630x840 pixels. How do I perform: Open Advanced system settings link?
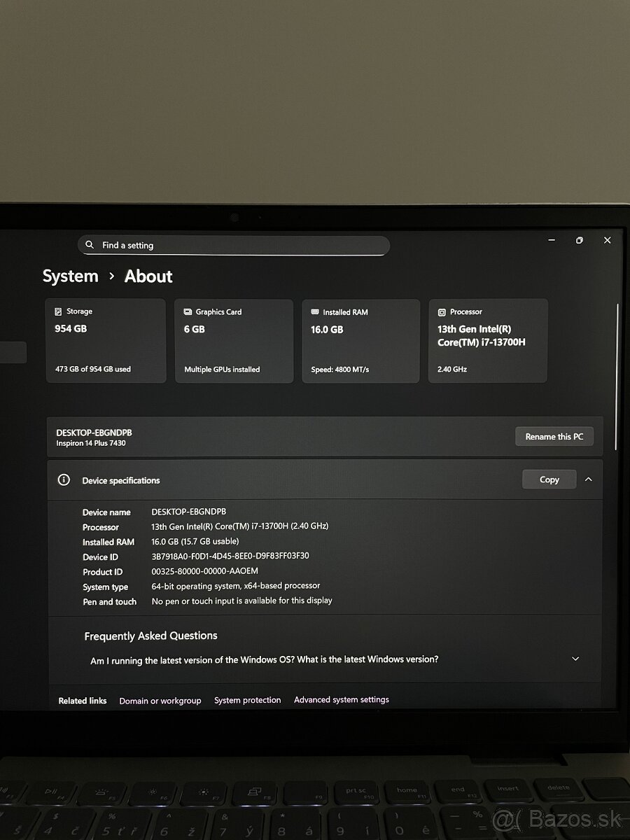(341, 699)
